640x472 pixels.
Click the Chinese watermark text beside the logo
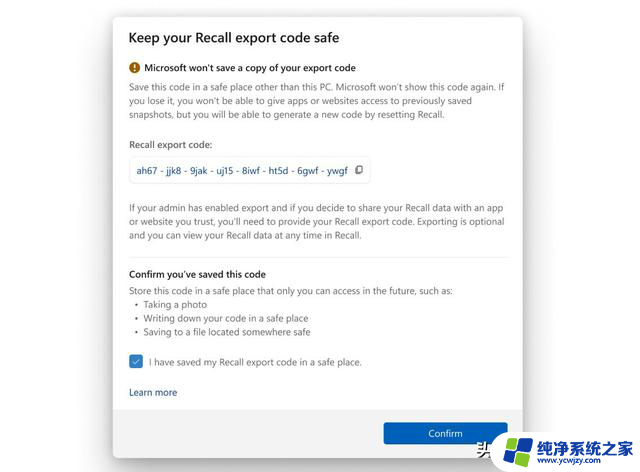584,448
